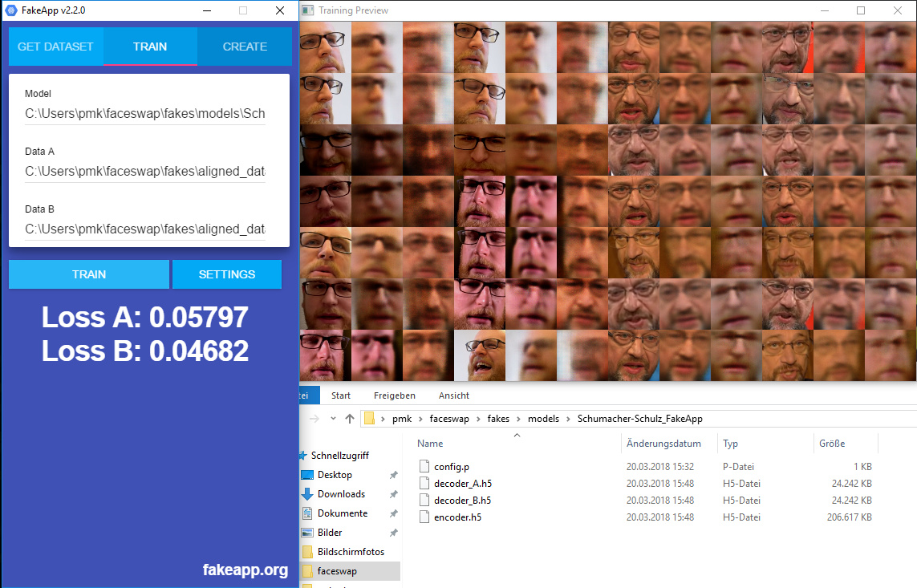Expand the recent locations dropdown arrow
Image resolution: width=917 pixels, height=588 pixels.
[334, 419]
